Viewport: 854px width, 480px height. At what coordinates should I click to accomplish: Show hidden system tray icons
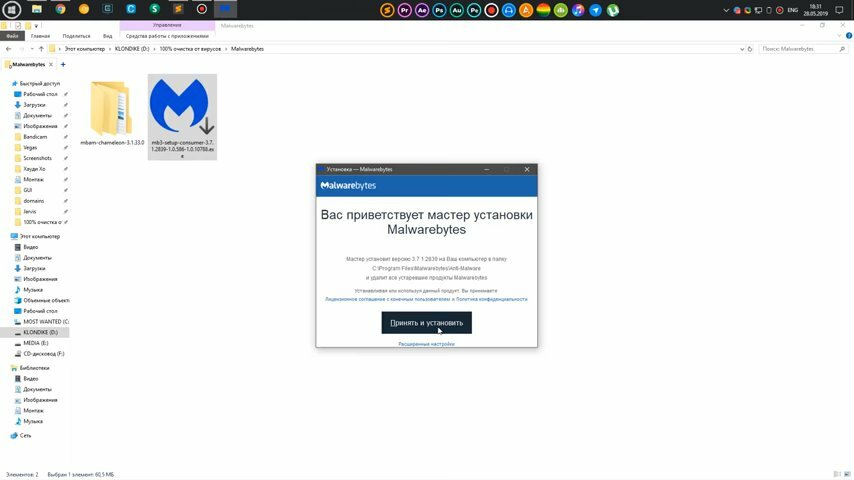click(x=726, y=10)
